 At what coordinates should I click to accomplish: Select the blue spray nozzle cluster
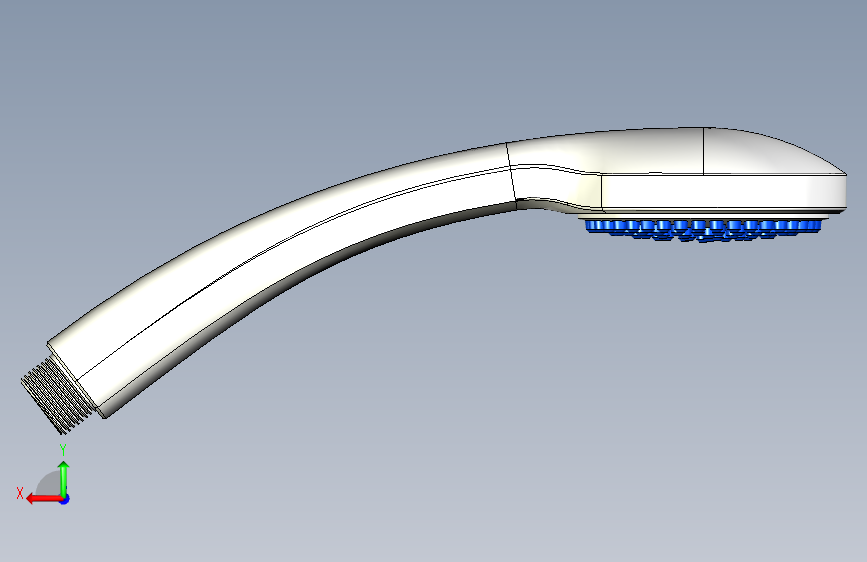click(x=703, y=230)
